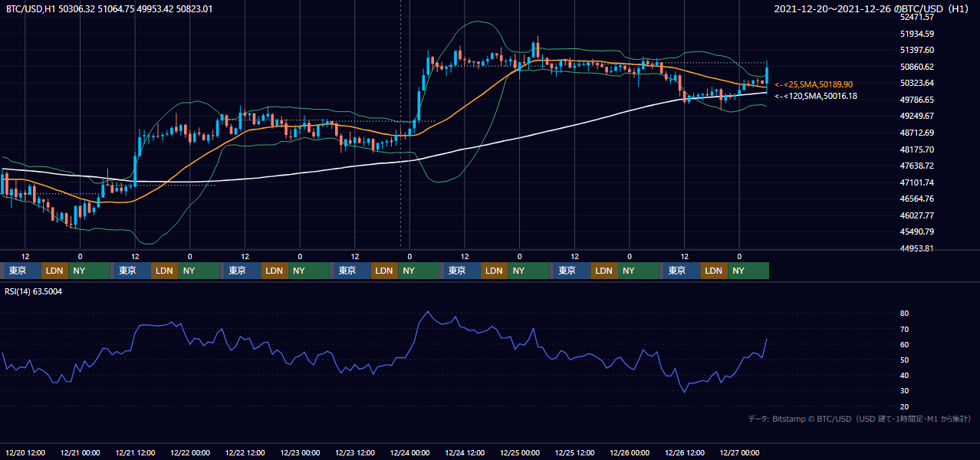Click time axis label 12/25 00:00
Screen dimensions: 980x460
[x=521, y=453]
